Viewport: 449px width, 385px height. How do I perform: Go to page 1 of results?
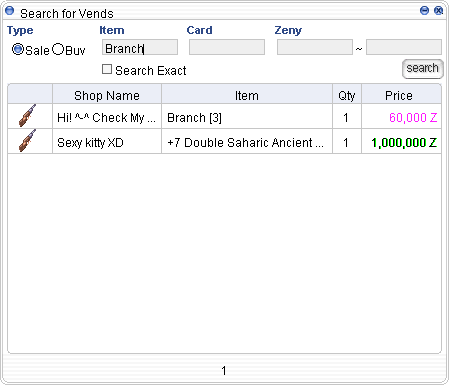224,370
